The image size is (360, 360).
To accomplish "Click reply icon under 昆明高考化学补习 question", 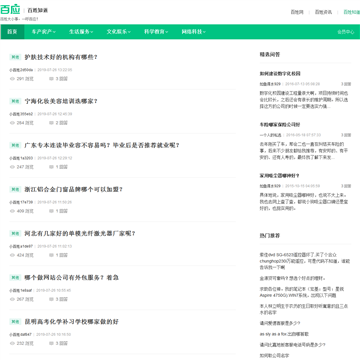I will coord(51,343).
